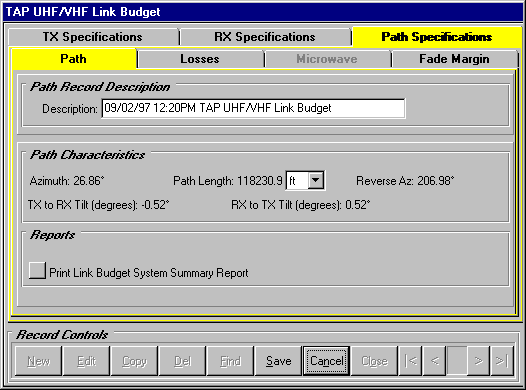Click the Del record button
Viewport: 526px width, 390px height.
click(182, 361)
